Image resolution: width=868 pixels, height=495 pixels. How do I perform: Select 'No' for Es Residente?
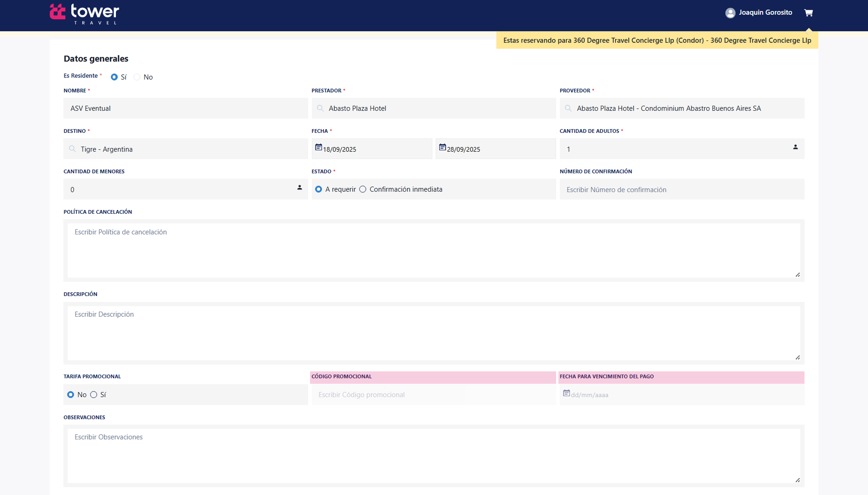point(137,77)
